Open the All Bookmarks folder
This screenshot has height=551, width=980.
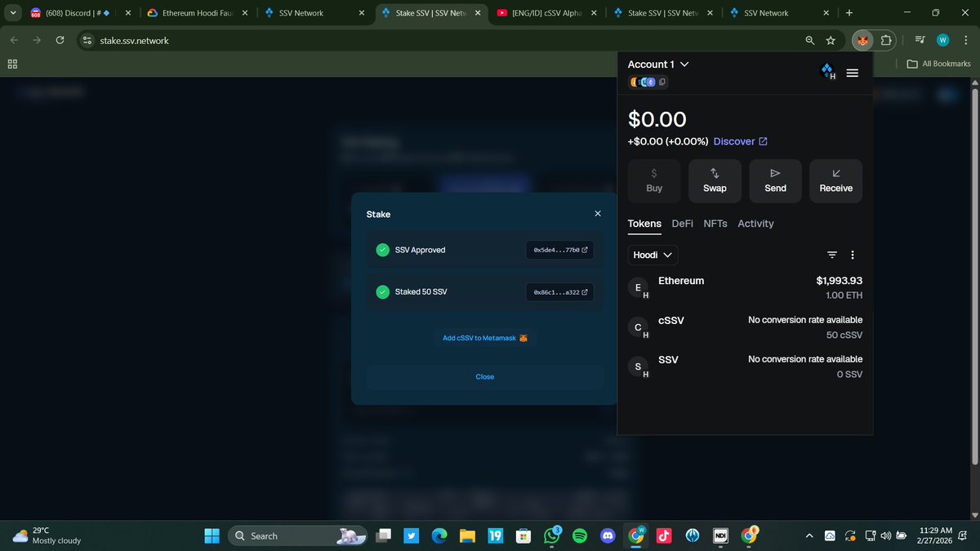click(x=939, y=64)
